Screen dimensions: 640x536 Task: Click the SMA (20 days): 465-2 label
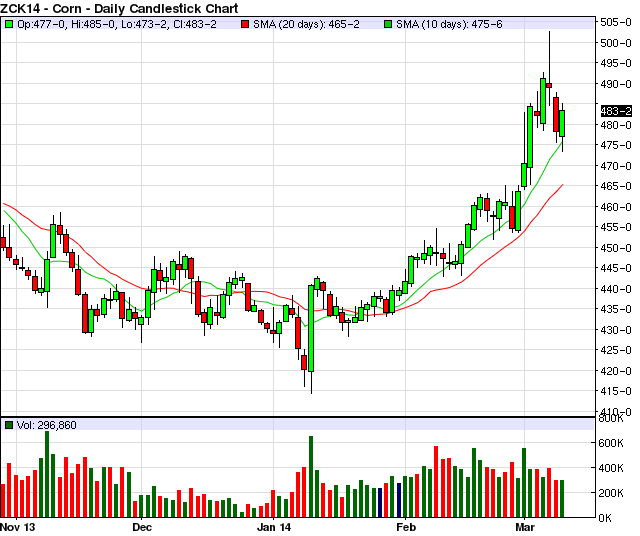point(306,24)
